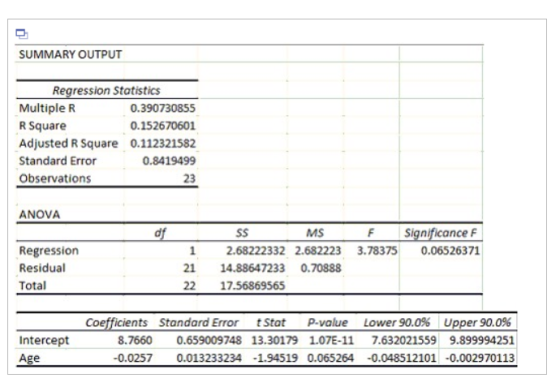Select Residual MS value 0.70888

tap(321, 268)
